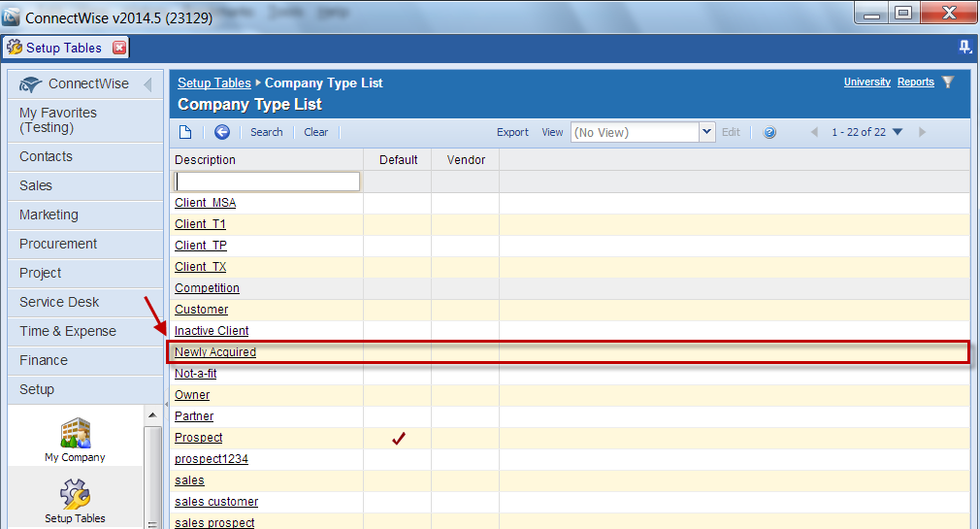
Task: Go to next page arrow
Action: point(922,132)
